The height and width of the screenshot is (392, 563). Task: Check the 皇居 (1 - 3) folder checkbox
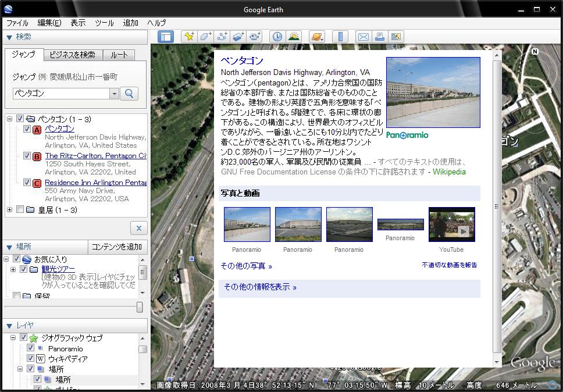coord(20,209)
